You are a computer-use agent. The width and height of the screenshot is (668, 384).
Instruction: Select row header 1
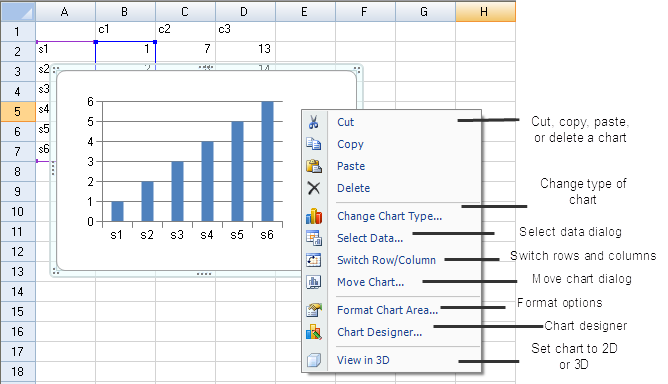tap(18, 32)
